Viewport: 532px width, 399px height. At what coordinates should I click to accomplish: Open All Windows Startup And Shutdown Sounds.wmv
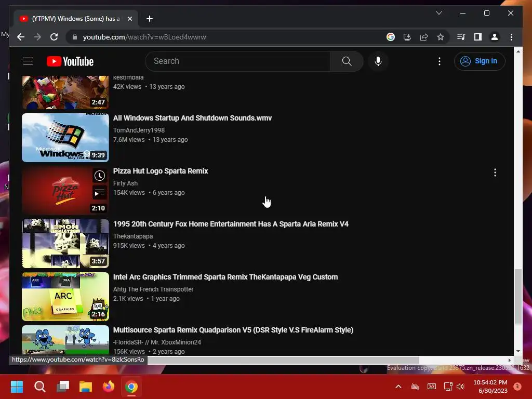click(192, 118)
